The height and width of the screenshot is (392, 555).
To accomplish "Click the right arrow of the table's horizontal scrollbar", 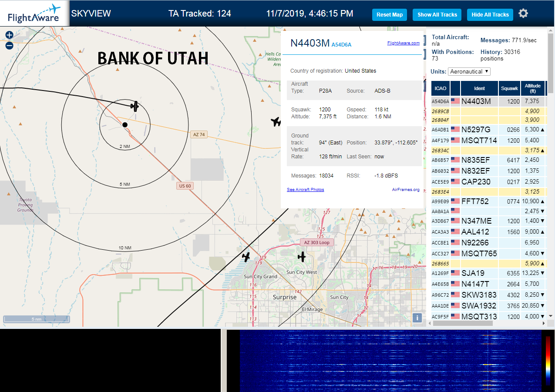I will tap(543, 323).
